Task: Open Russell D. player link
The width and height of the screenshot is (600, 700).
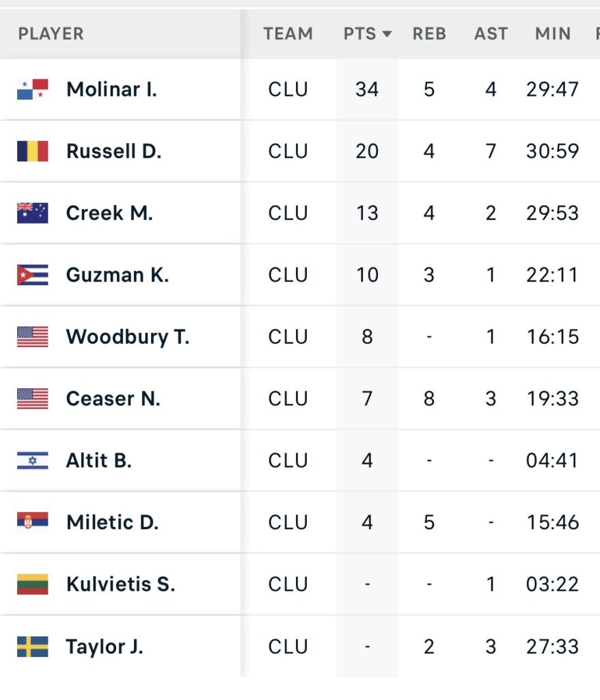Action: coord(114,151)
